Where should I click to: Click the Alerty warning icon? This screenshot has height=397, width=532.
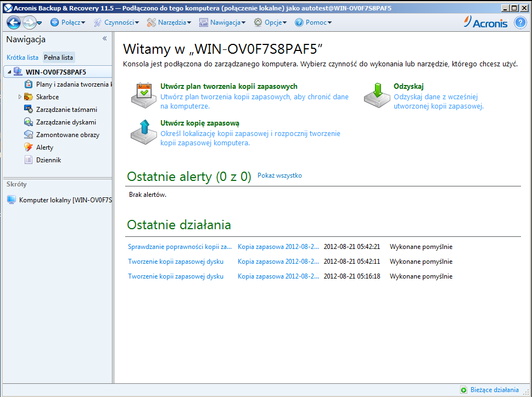tap(29, 147)
